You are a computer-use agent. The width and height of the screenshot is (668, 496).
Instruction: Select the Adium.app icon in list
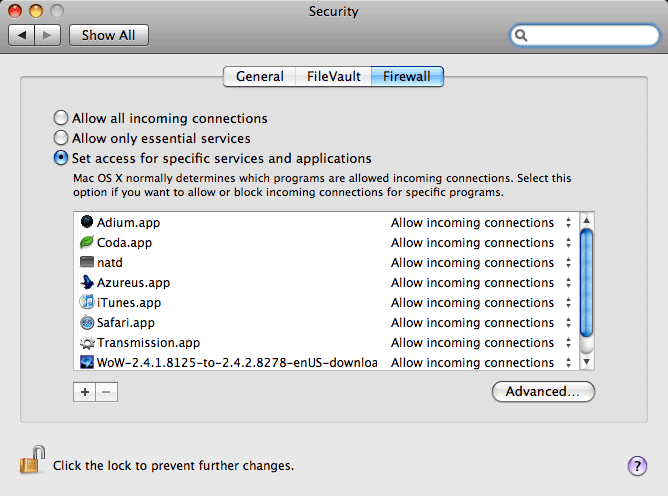point(87,222)
